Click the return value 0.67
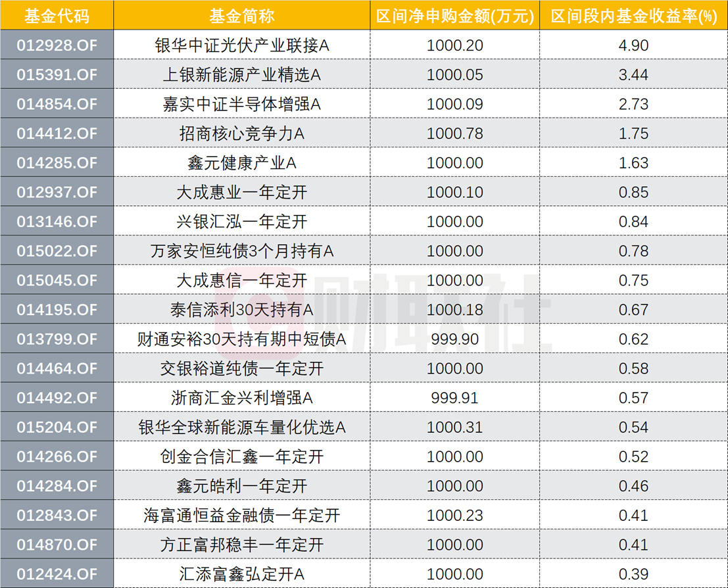 (x=634, y=310)
